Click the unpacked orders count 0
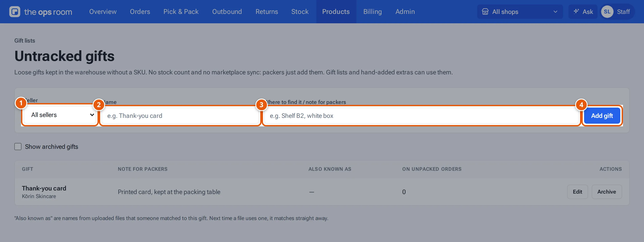Image resolution: width=644 pixels, height=242 pixels. click(404, 192)
